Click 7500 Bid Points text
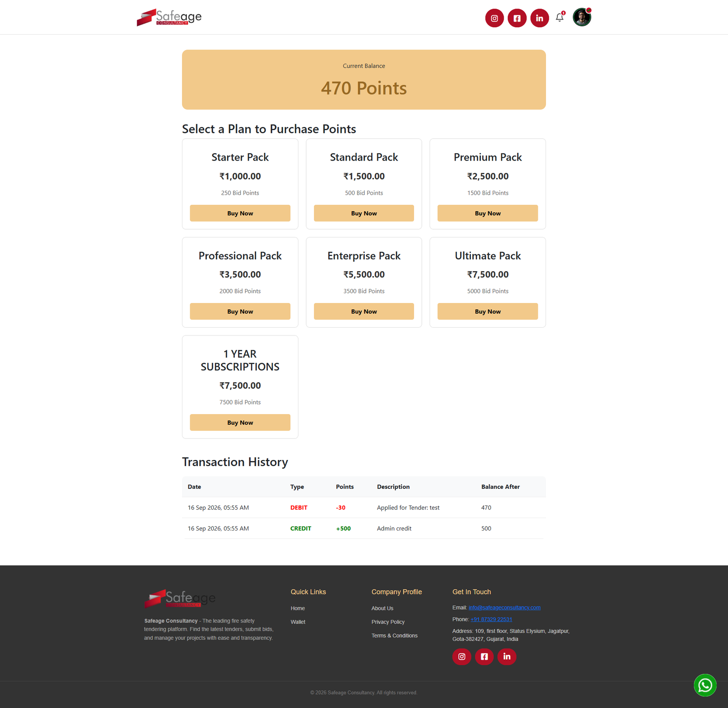The height and width of the screenshot is (708, 728). click(x=240, y=402)
